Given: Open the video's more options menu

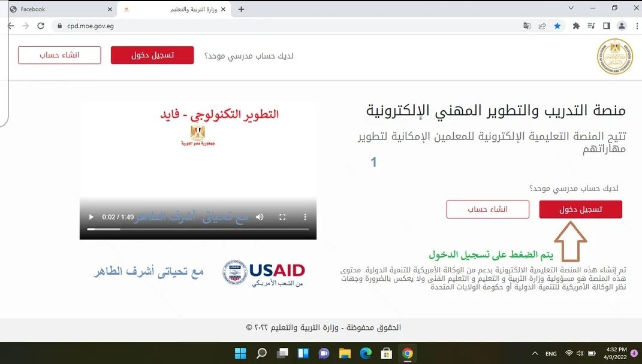Looking at the screenshot, I should 306,217.
